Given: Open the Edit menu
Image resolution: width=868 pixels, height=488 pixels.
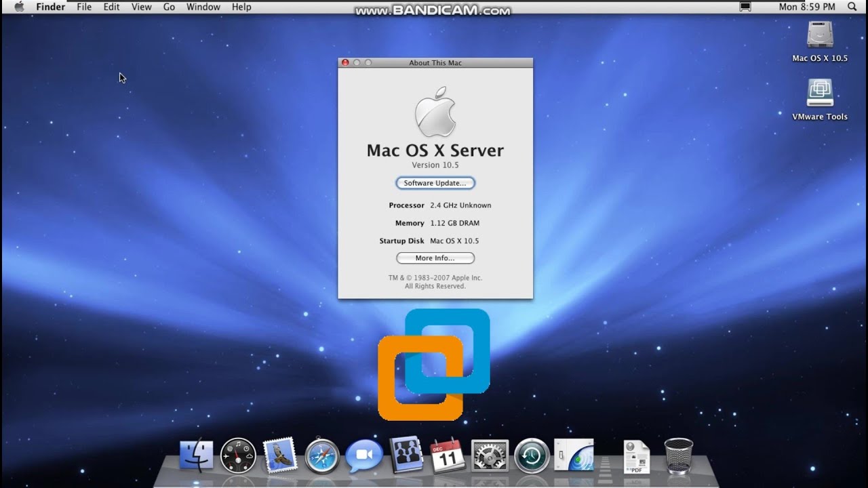Looking at the screenshot, I should (111, 7).
